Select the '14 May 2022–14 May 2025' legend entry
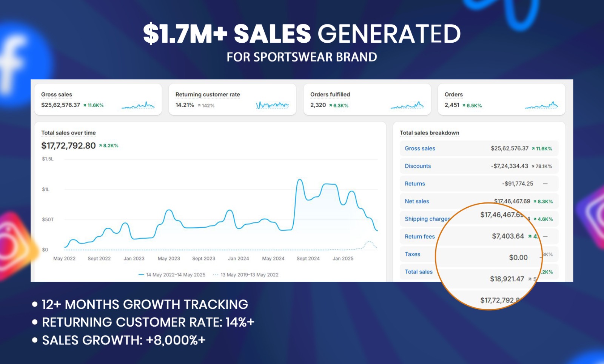The height and width of the screenshot is (364, 604). 172,275
